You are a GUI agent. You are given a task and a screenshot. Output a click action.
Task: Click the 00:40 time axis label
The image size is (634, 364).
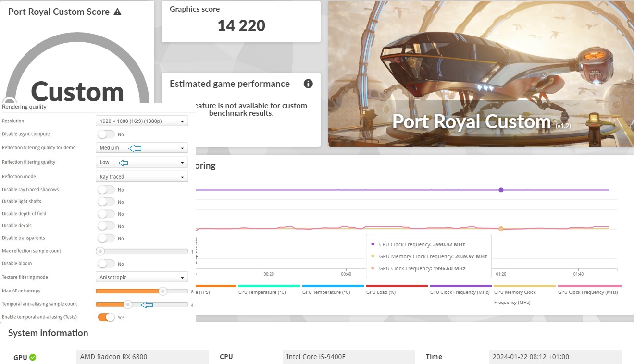(x=346, y=274)
